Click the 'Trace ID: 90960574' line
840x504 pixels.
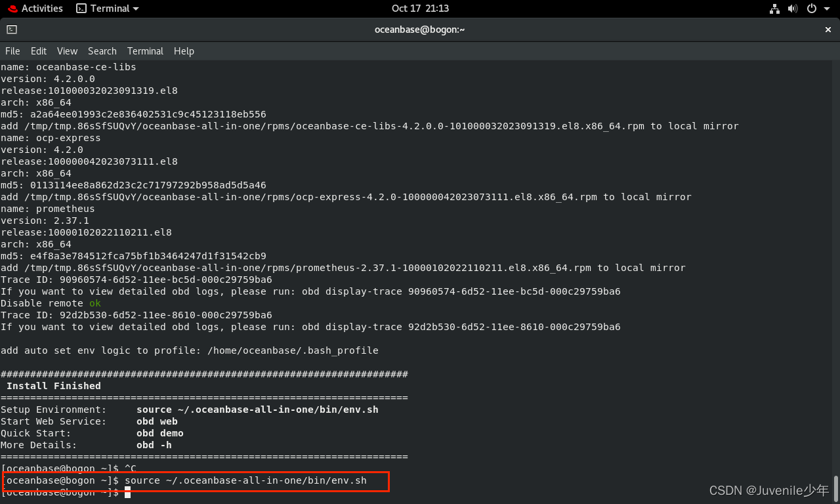tap(136, 280)
